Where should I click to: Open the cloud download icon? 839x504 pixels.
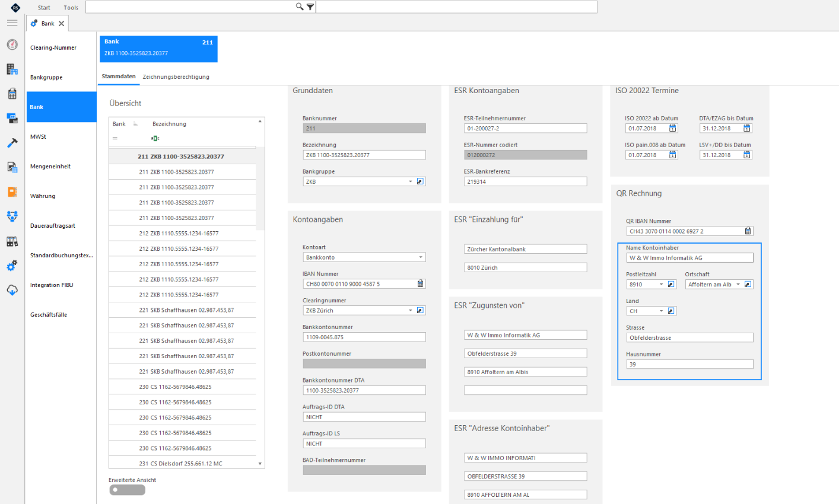click(12, 290)
